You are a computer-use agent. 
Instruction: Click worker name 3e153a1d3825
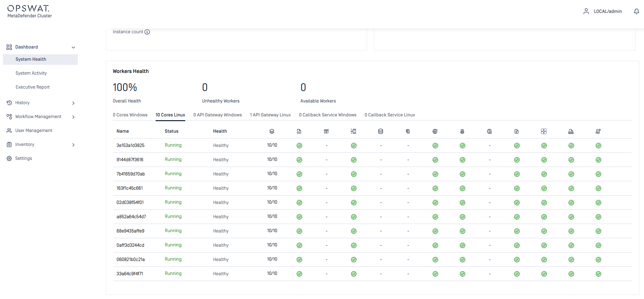[x=130, y=146]
